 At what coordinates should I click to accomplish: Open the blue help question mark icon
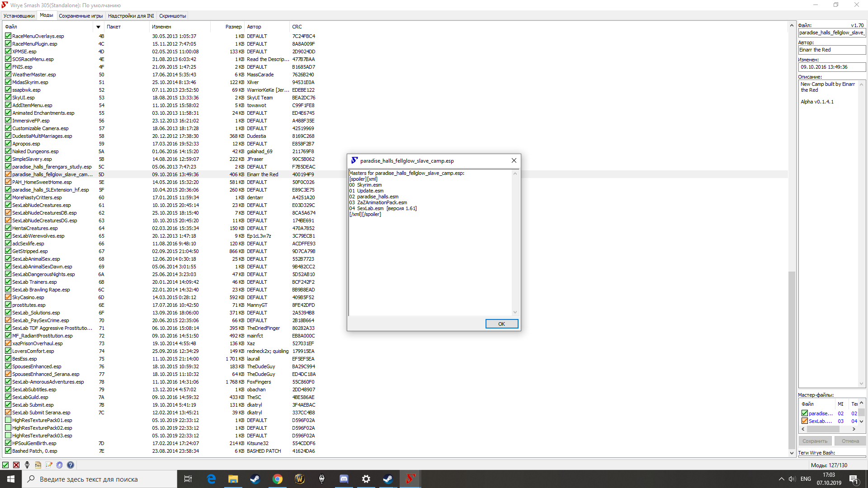[x=71, y=465]
